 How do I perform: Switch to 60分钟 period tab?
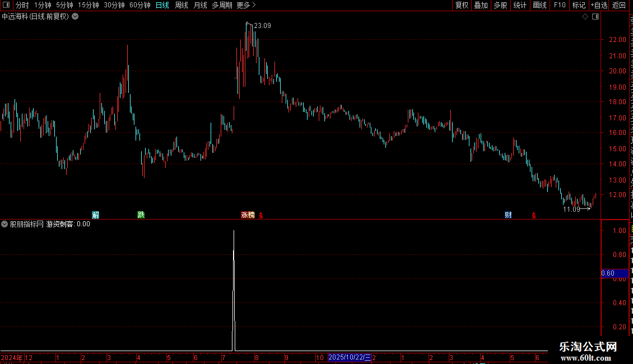pos(139,5)
